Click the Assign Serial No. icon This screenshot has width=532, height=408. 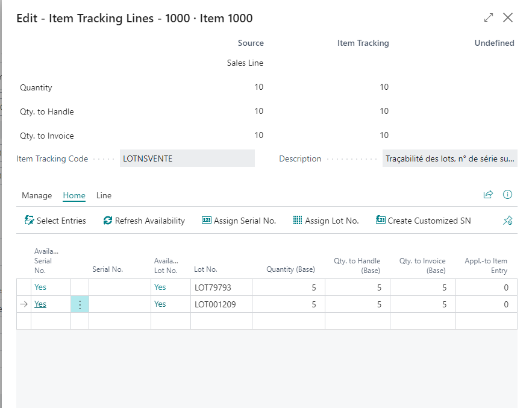tap(207, 221)
